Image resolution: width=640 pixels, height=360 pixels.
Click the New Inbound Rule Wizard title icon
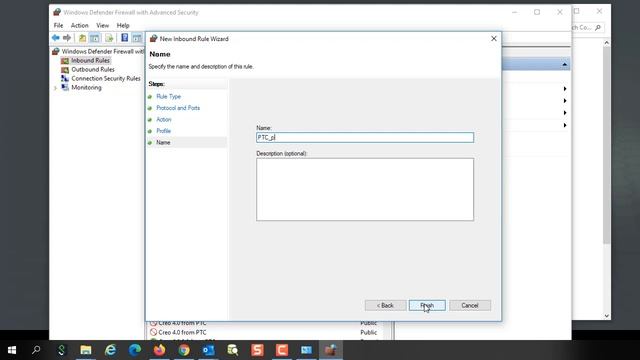[153, 39]
